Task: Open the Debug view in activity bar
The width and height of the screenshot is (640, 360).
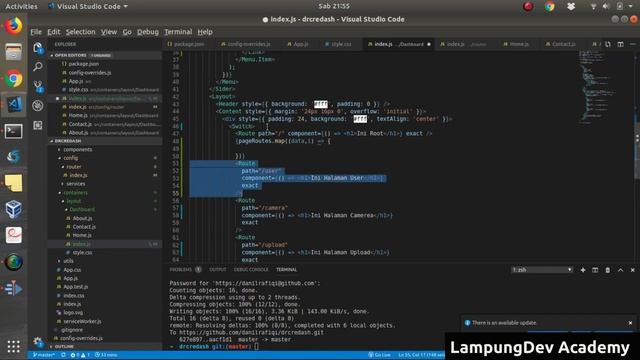Action: (x=38, y=106)
